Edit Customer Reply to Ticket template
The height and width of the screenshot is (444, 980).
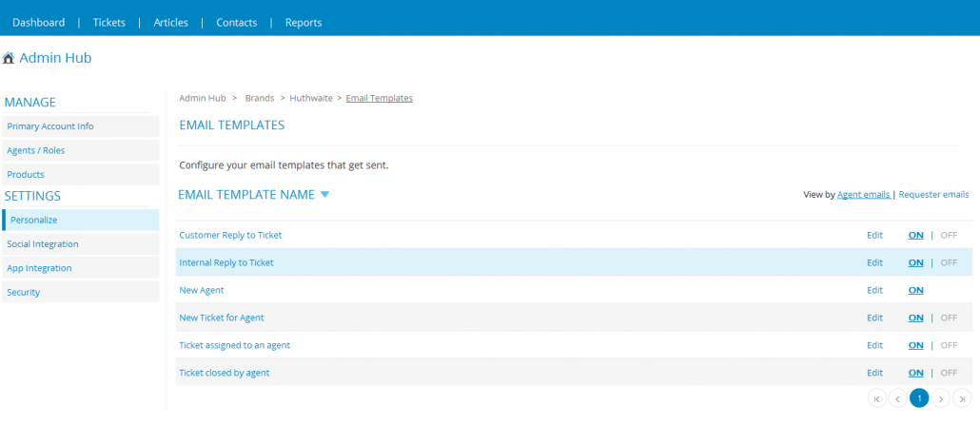click(874, 236)
